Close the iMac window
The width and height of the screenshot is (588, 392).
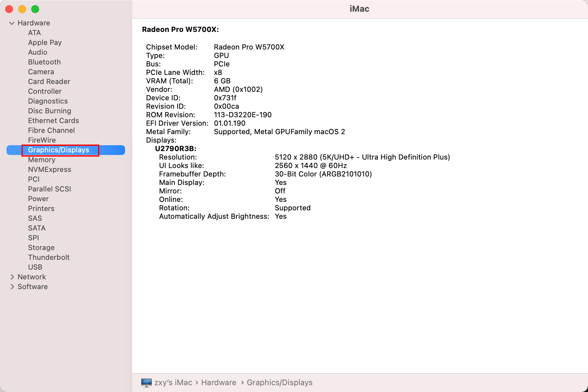(x=9, y=9)
